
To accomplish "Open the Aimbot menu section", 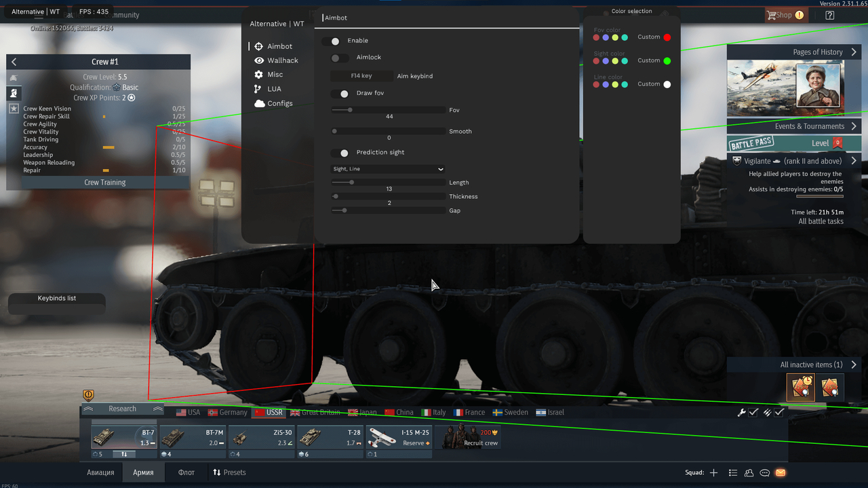I will pos(273,47).
